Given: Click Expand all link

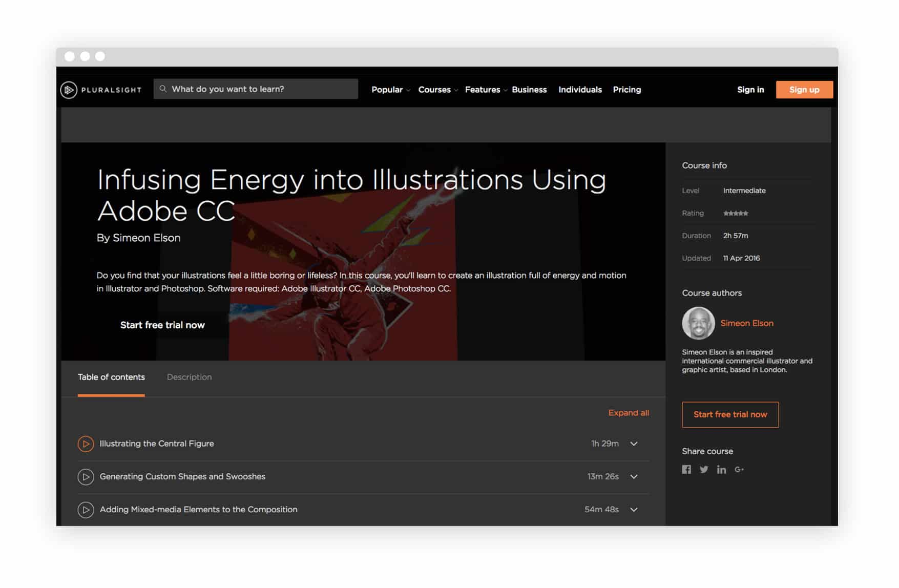Looking at the screenshot, I should tap(629, 413).
